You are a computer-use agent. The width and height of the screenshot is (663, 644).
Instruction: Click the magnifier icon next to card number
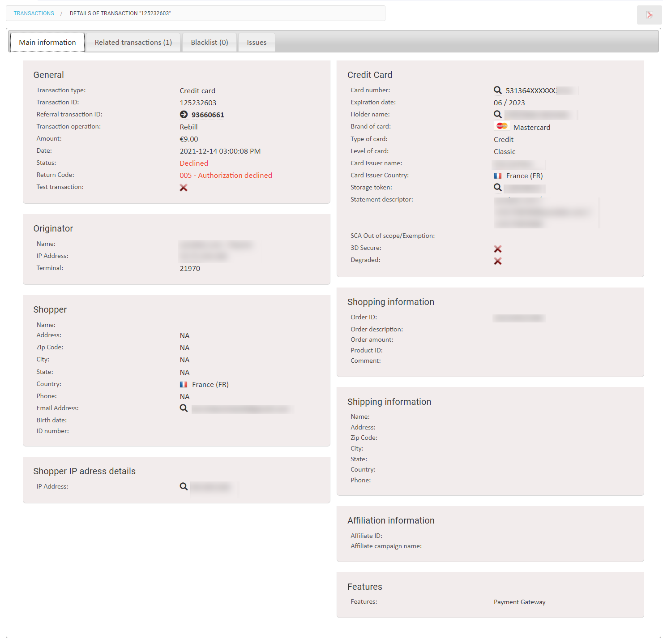[x=498, y=90]
